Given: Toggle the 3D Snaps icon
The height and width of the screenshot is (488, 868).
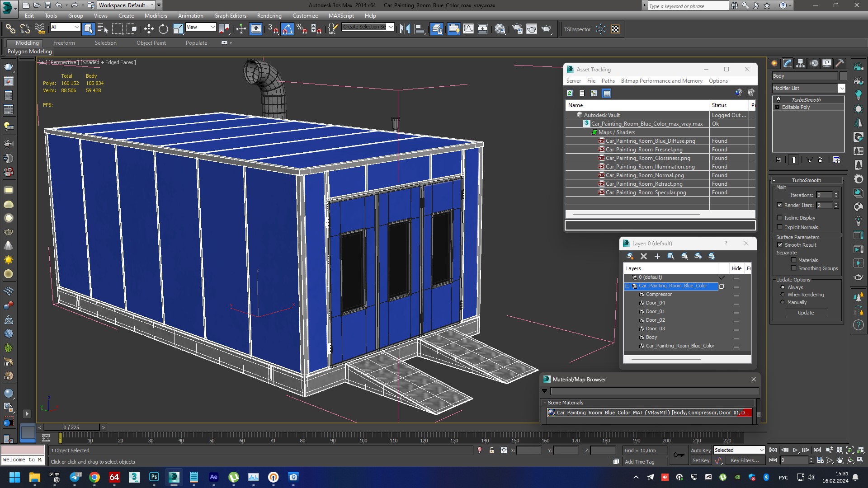Looking at the screenshot, I should tap(272, 29).
